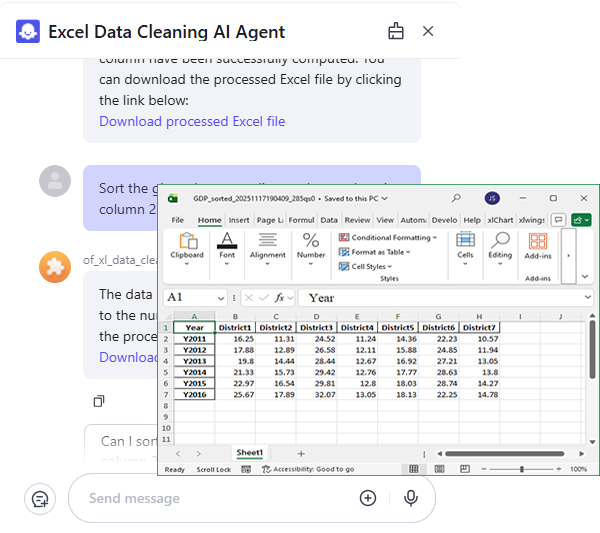The image size is (600, 533).
Task: Select the Sheet1 tab
Action: [x=249, y=453]
